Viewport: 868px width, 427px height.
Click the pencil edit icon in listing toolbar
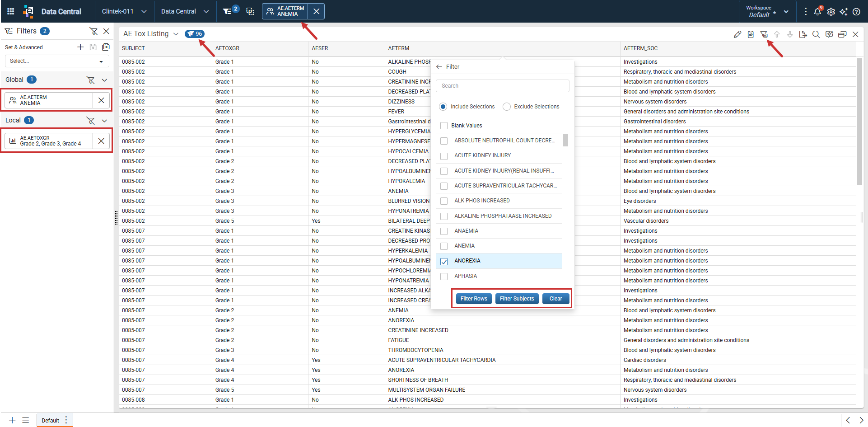pos(737,34)
